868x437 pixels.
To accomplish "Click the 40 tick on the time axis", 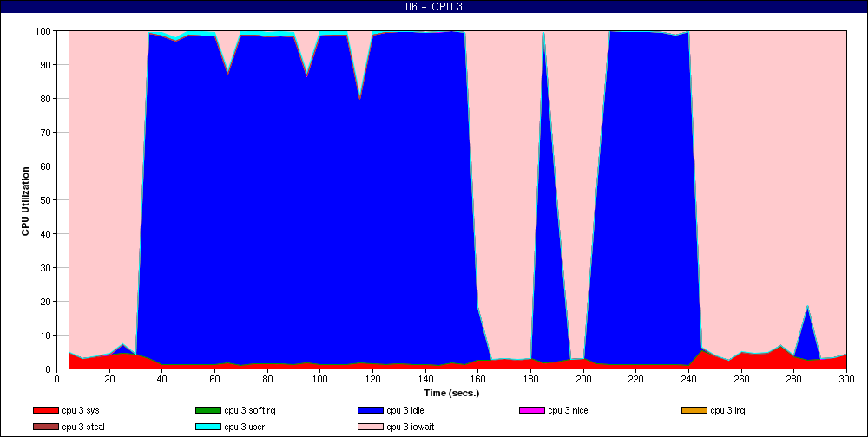I will (161, 379).
